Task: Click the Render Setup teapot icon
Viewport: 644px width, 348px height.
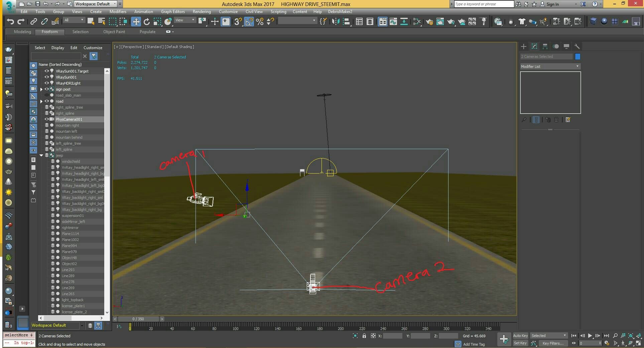Action: (x=429, y=22)
